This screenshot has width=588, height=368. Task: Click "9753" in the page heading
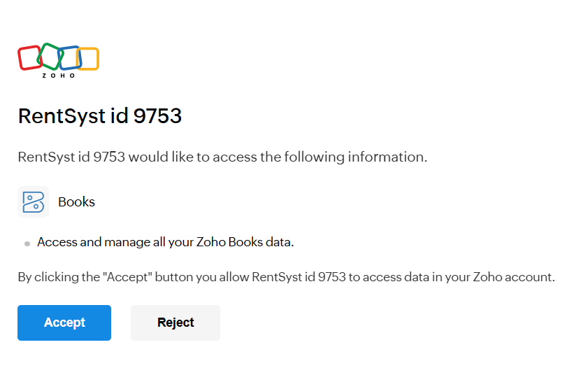coord(157,115)
